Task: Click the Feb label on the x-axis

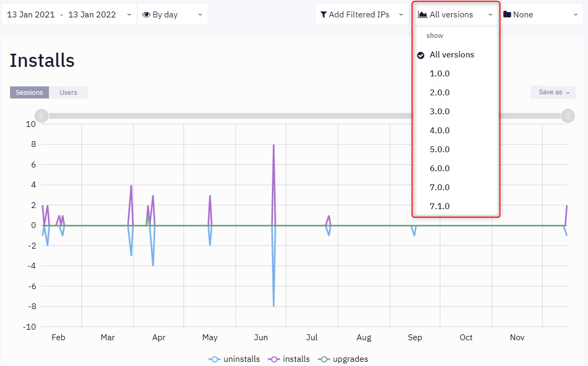Action: click(x=58, y=338)
